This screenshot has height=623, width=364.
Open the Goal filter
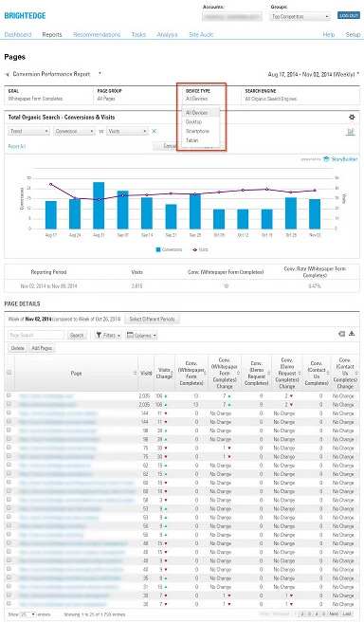[35, 95]
